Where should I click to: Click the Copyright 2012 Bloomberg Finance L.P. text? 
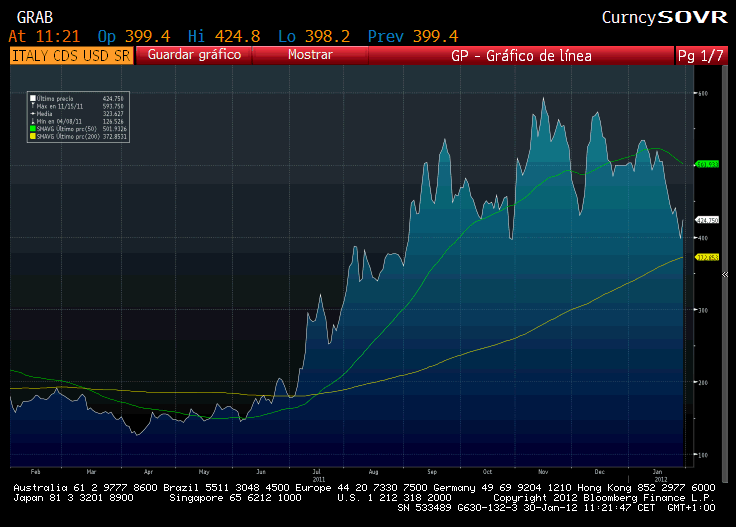tap(604, 498)
